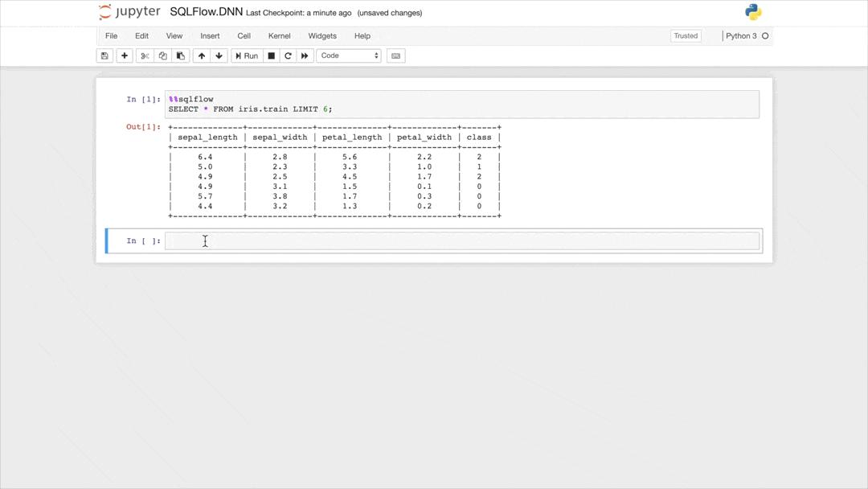Run the selected cell with the Run button
Viewport: 868px width, 489px height.
coord(246,55)
